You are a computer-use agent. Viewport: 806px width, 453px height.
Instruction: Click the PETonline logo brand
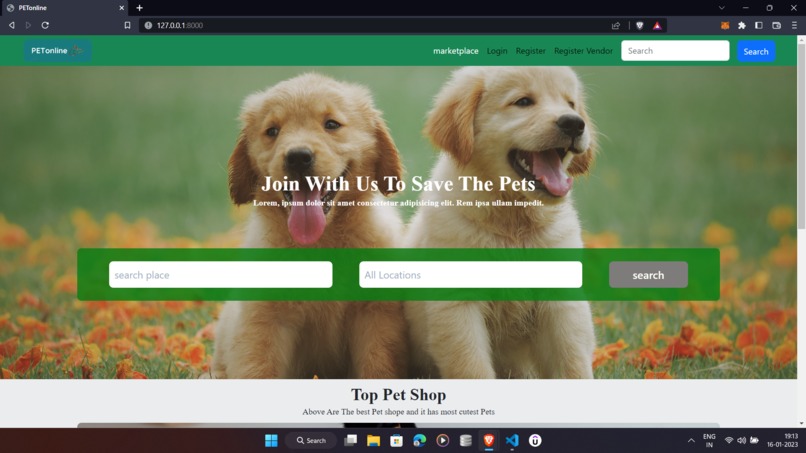(57, 50)
